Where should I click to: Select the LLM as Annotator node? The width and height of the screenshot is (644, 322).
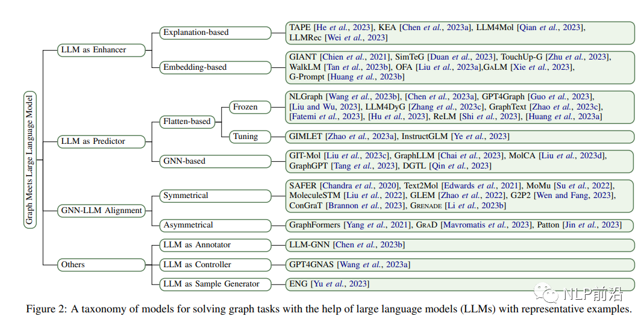(x=215, y=246)
